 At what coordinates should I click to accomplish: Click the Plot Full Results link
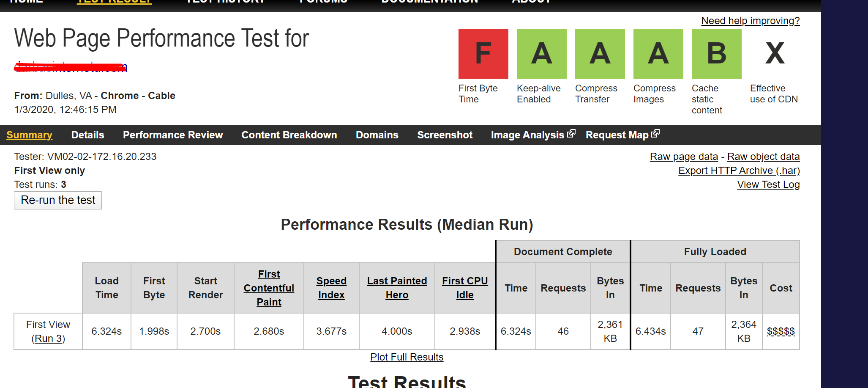(407, 357)
